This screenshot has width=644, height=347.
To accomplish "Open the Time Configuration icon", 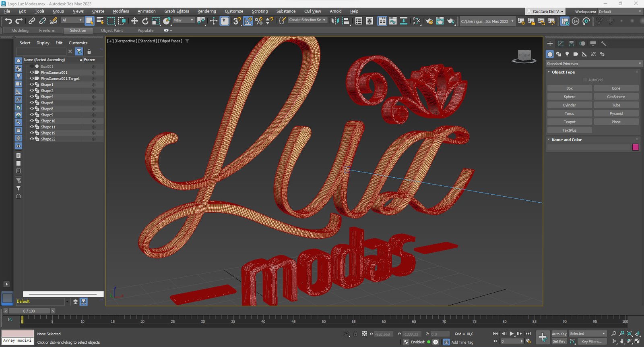I will (x=528, y=341).
